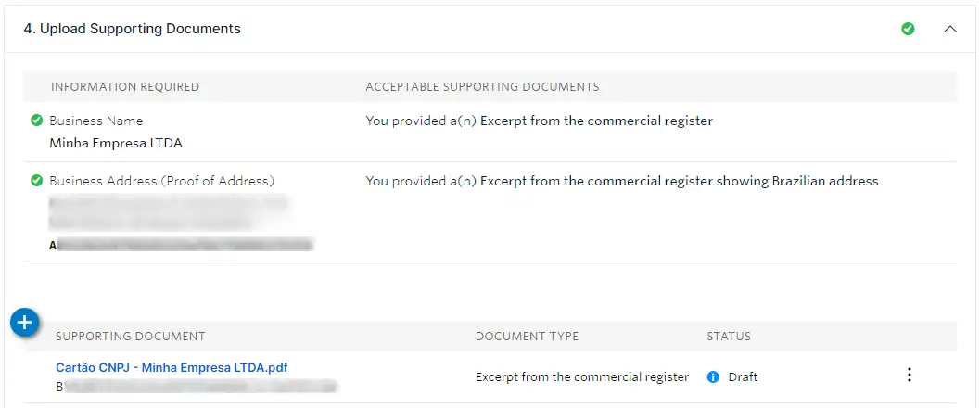
Task: Collapse the Upload Supporting Documents section
Action: pos(949,29)
